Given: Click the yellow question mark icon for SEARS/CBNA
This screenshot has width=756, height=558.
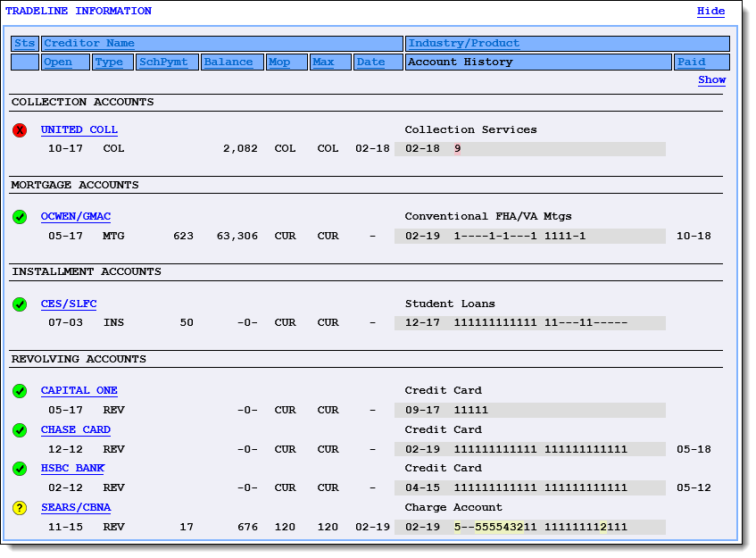Looking at the screenshot, I should 20,508.
